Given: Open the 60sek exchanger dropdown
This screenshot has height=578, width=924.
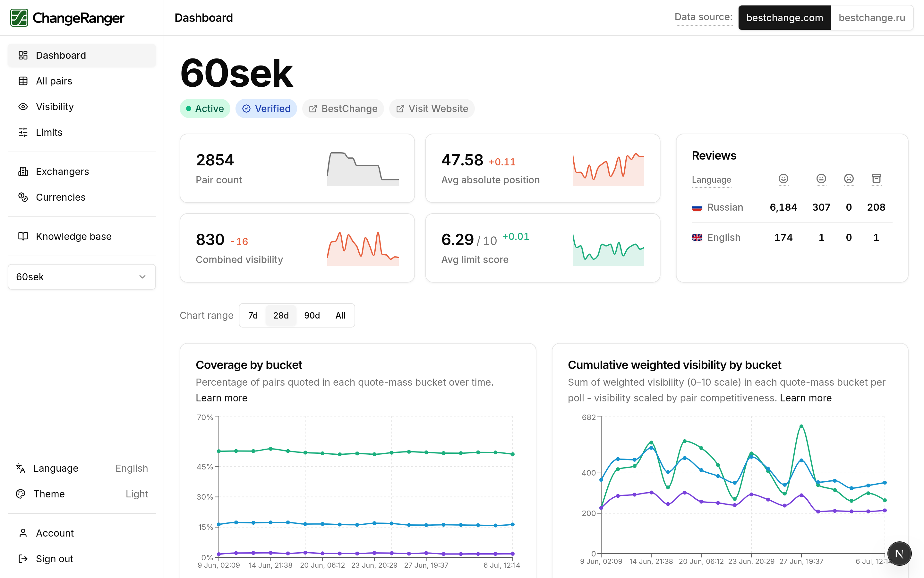Looking at the screenshot, I should (82, 277).
